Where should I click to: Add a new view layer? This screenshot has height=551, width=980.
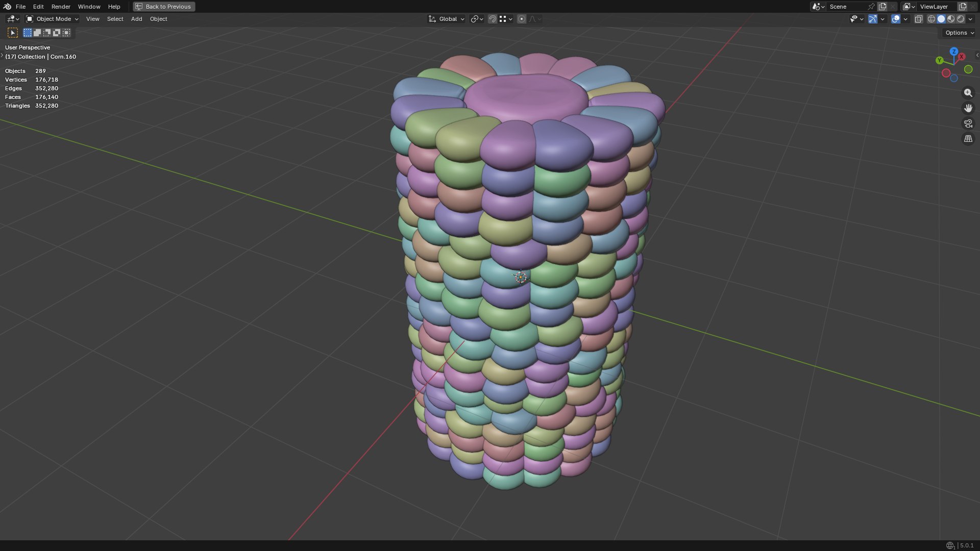coord(963,7)
